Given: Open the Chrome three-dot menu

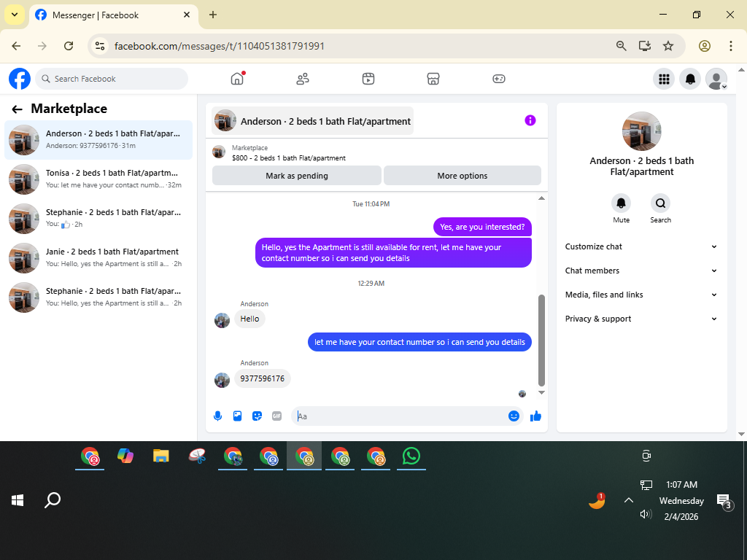Looking at the screenshot, I should click(x=730, y=46).
